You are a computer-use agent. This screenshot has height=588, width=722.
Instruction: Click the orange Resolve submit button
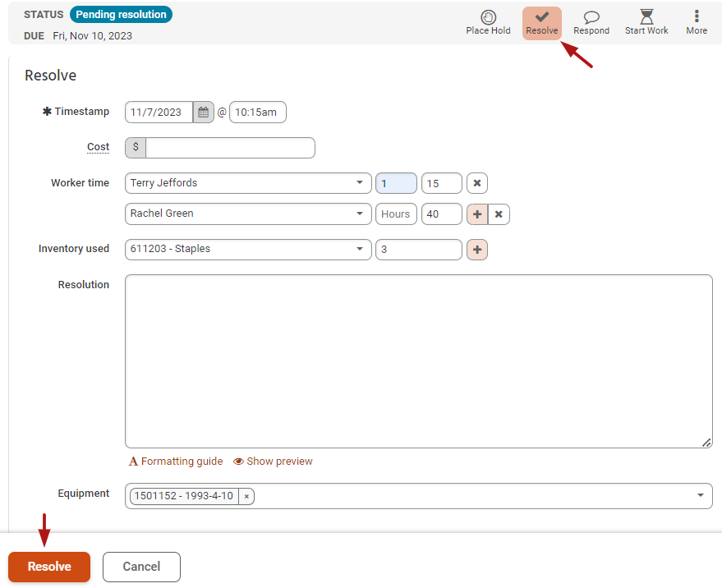[x=49, y=567]
